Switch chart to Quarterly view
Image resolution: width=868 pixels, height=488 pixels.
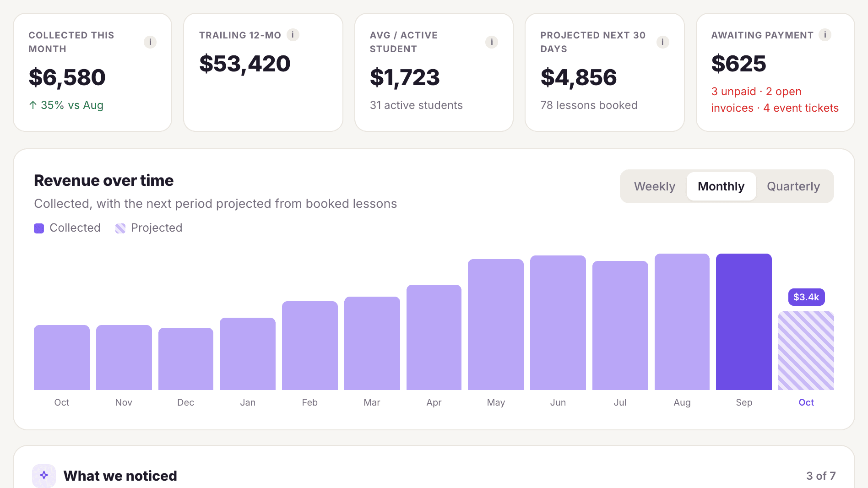pyautogui.click(x=793, y=186)
